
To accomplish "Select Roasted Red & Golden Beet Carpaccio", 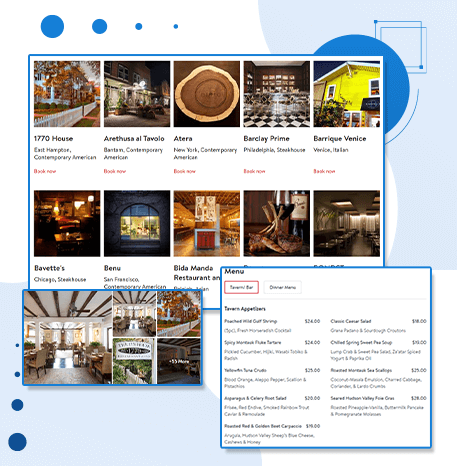I will (263, 426).
